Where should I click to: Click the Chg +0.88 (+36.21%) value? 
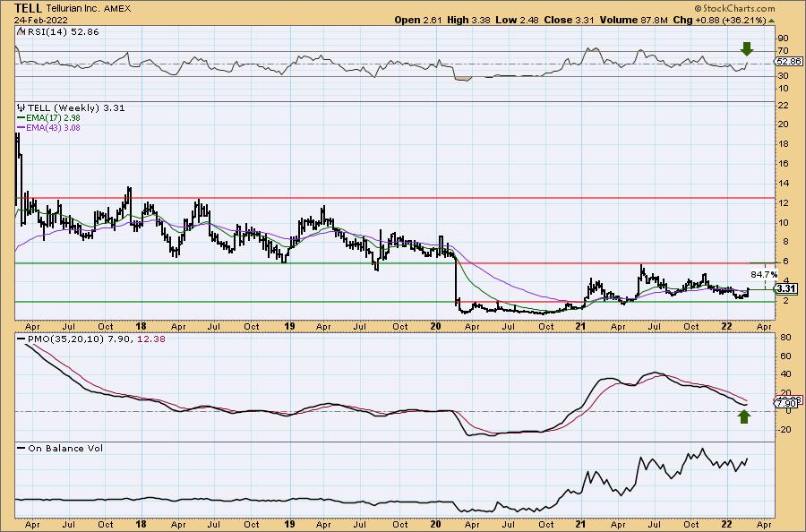tap(720, 20)
